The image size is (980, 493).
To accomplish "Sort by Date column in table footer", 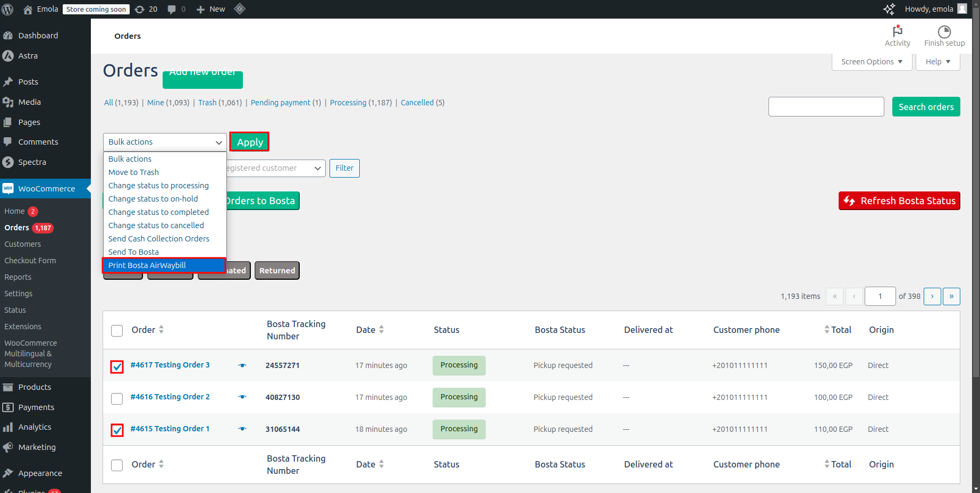I will [x=370, y=464].
